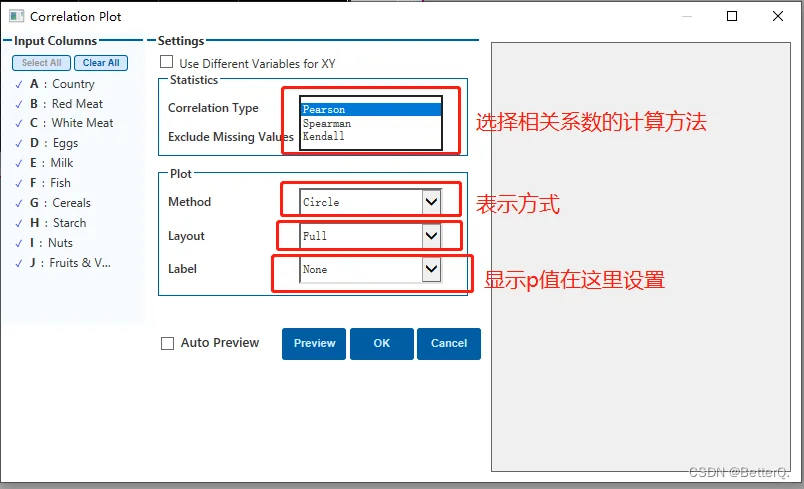This screenshot has width=804, height=489.
Task: Click the Cancel button
Action: coord(449,343)
